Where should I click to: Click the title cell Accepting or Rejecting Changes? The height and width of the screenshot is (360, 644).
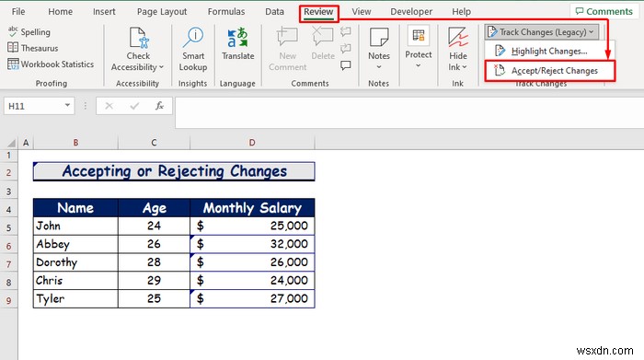(174, 171)
